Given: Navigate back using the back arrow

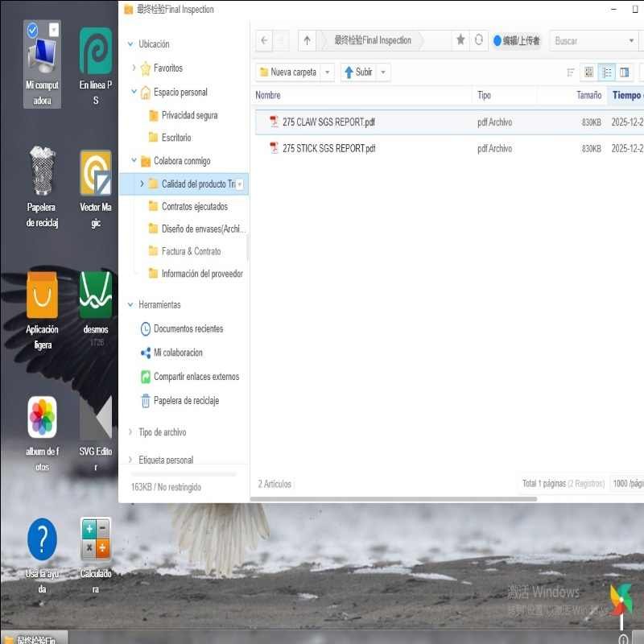Looking at the screenshot, I should click(264, 39).
